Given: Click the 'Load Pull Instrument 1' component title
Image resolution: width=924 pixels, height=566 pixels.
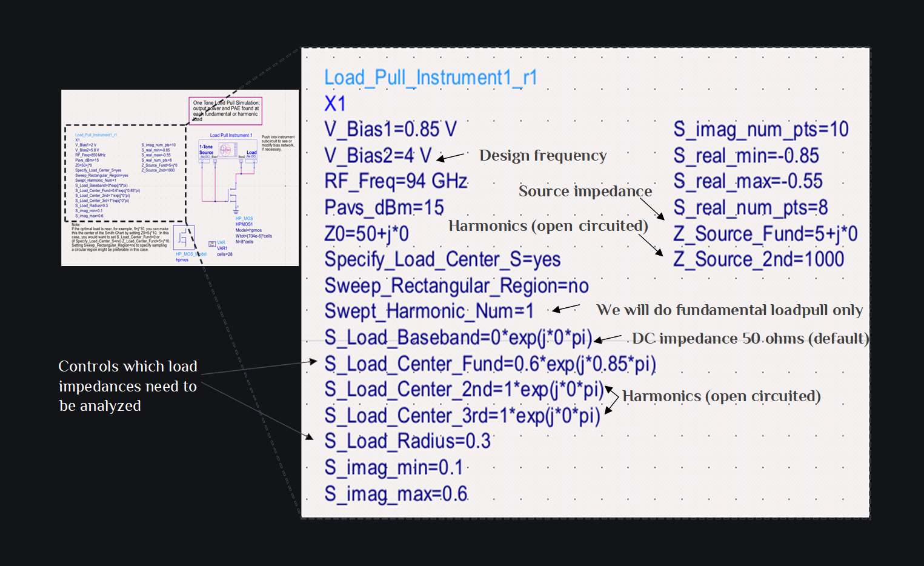Looking at the screenshot, I should tap(231, 135).
